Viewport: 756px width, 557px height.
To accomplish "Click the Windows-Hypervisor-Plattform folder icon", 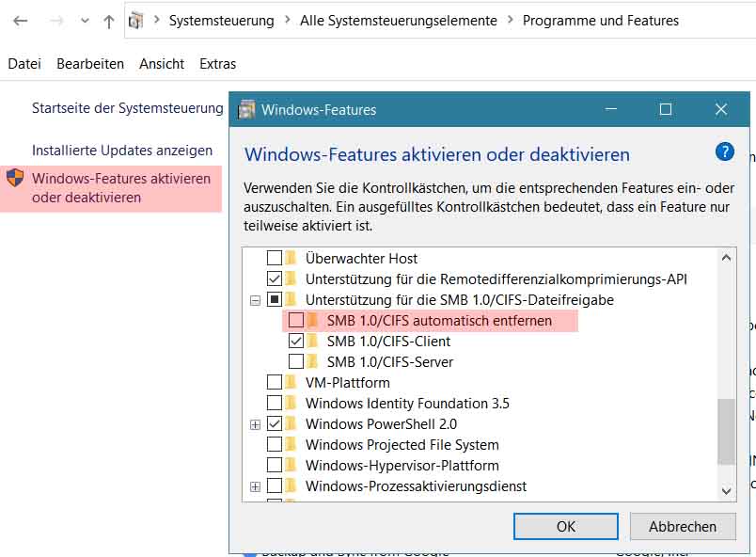I will point(291,465).
